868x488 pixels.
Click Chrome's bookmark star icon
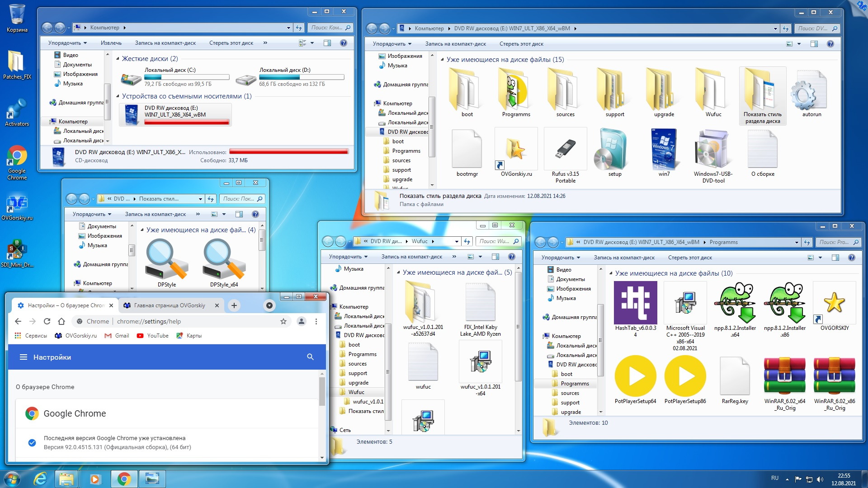283,322
